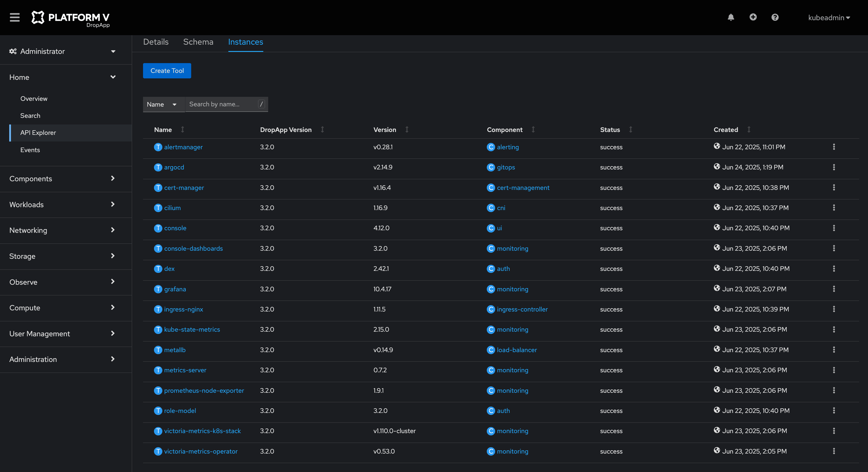Open kebab menu for victoria-metrics-k8s-stack row
868x472 pixels.
[x=834, y=431]
